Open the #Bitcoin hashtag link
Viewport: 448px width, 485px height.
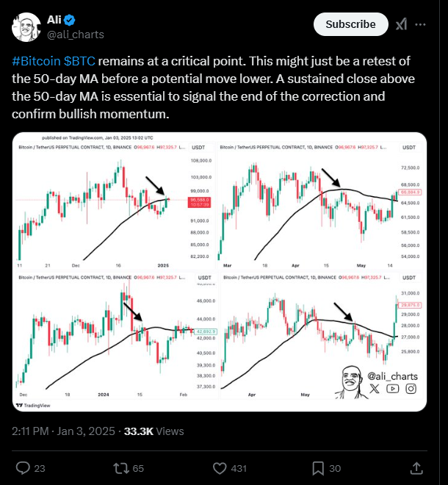(36, 61)
